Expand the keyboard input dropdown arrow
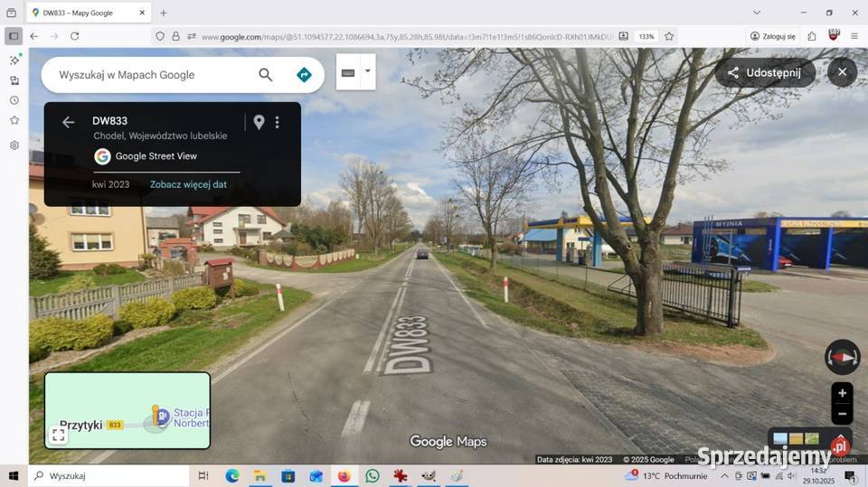The height and width of the screenshot is (487, 868). (x=368, y=71)
